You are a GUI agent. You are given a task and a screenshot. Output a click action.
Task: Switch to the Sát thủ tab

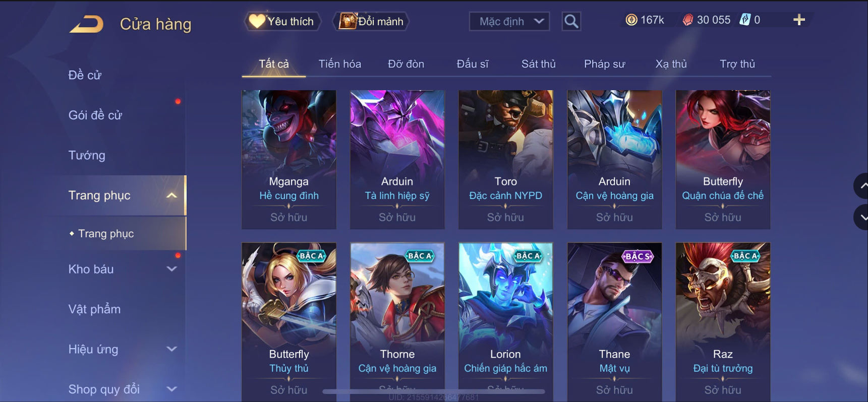pos(538,64)
